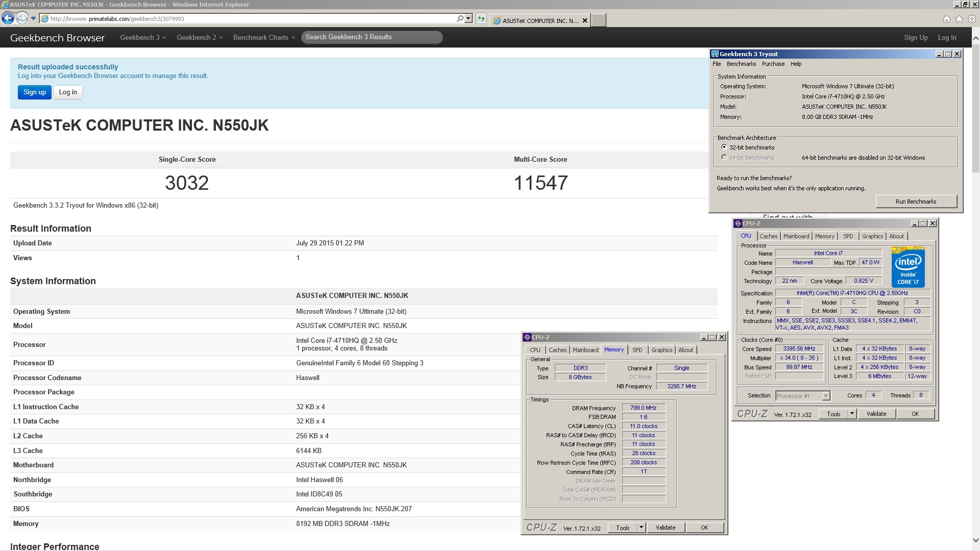Image resolution: width=980 pixels, height=551 pixels.
Task: Switch to SPD tab in right CPU-Z window
Action: point(848,236)
